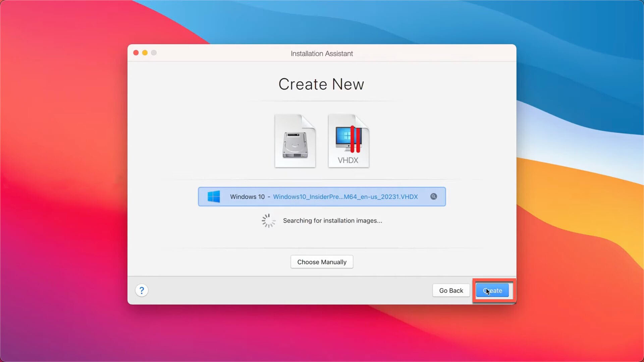The height and width of the screenshot is (362, 644).
Task: Click the green zoom traffic light button
Action: point(154,53)
